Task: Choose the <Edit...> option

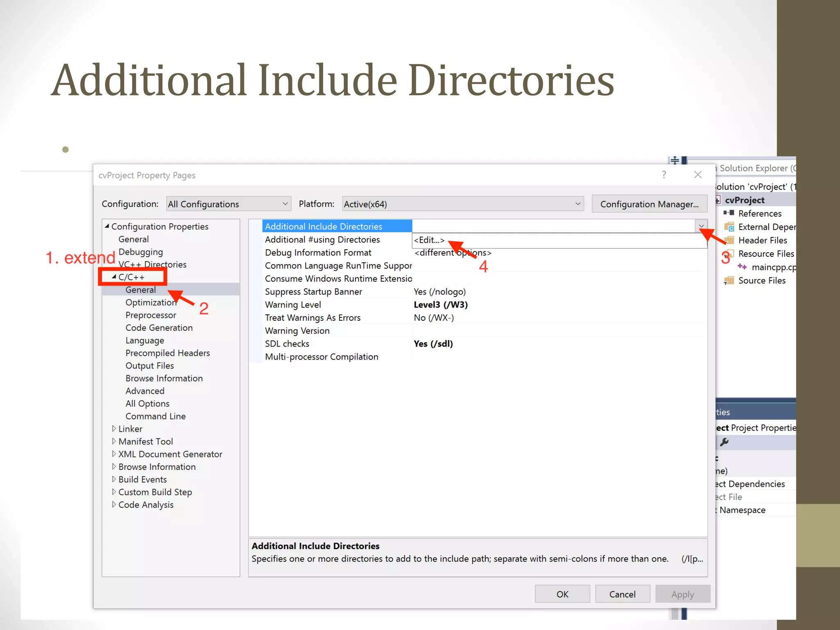Action: coord(429,240)
